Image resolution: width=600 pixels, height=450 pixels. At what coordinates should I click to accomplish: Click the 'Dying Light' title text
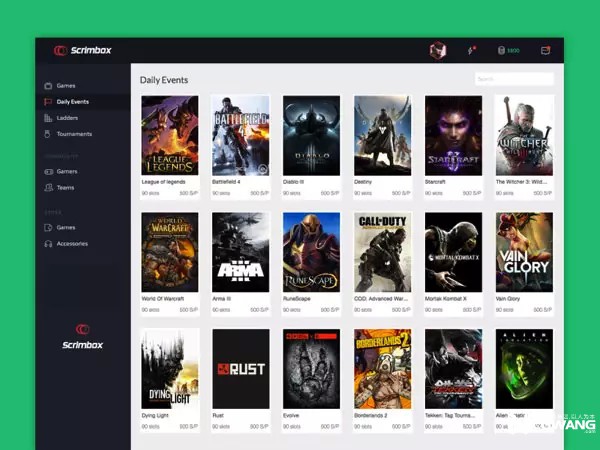[155, 416]
